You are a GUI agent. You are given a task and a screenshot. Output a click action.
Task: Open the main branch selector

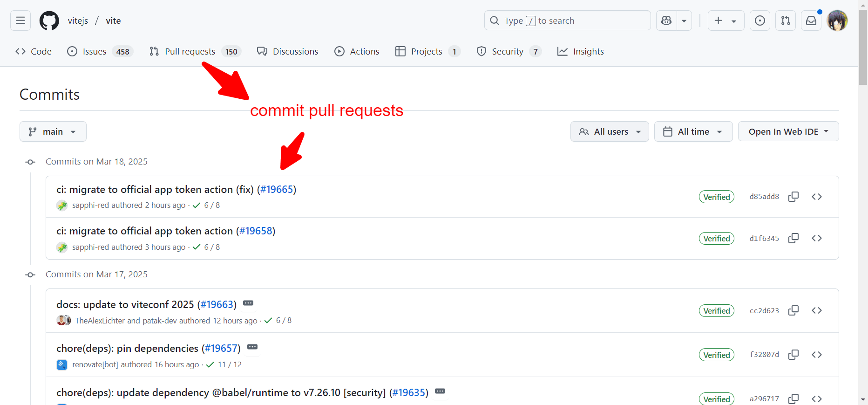pos(53,131)
